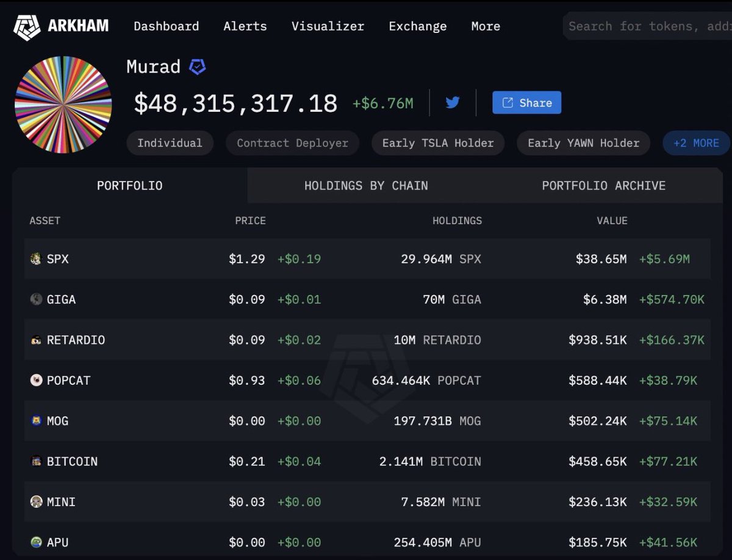Switch to HOLDINGS BY CHAIN tab
The width and height of the screenshot is (732, 560).
(x=366, y=185)
